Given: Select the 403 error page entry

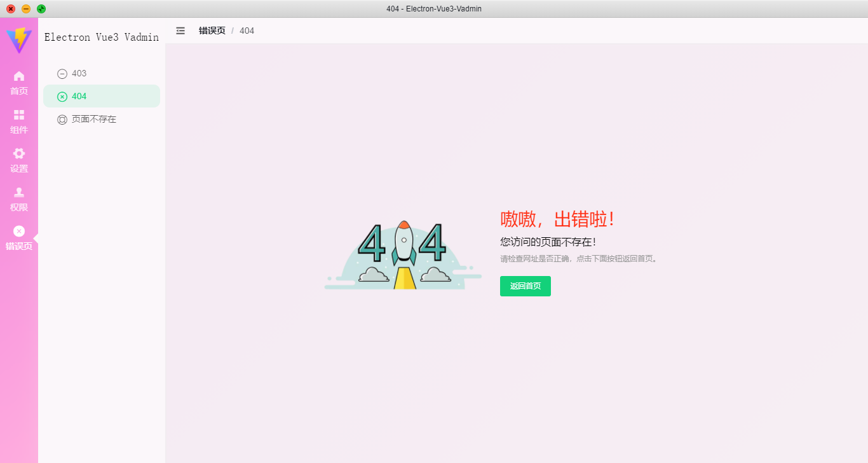Looking at the screenshot, I should pos(80,73).
